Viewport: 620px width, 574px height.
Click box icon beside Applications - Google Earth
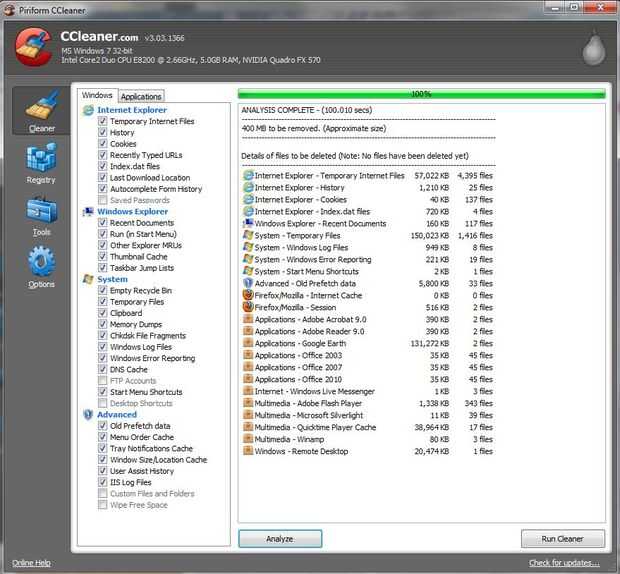[248, 343]
